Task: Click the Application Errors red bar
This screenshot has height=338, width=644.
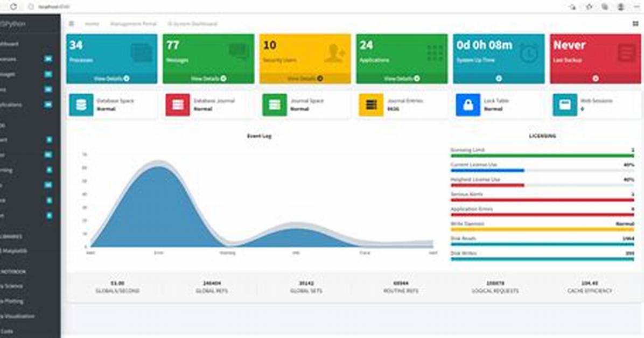Action: [x=542, y=215]
